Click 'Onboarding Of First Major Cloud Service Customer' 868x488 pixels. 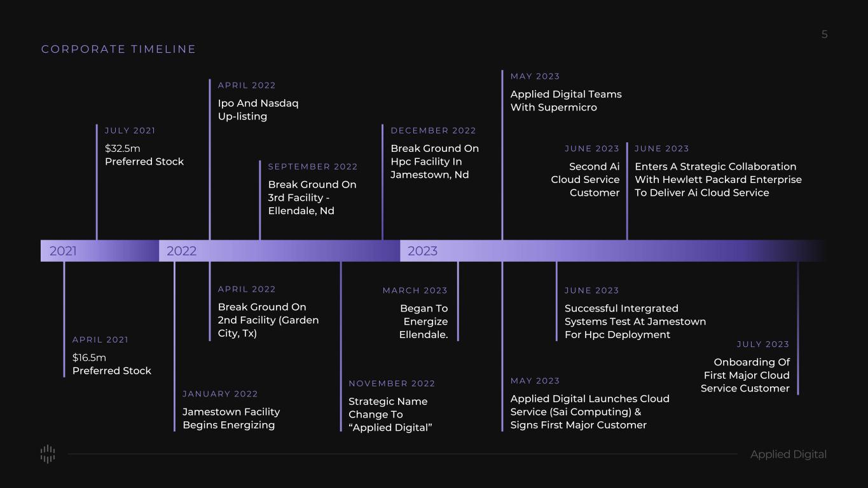coord(745,375)
